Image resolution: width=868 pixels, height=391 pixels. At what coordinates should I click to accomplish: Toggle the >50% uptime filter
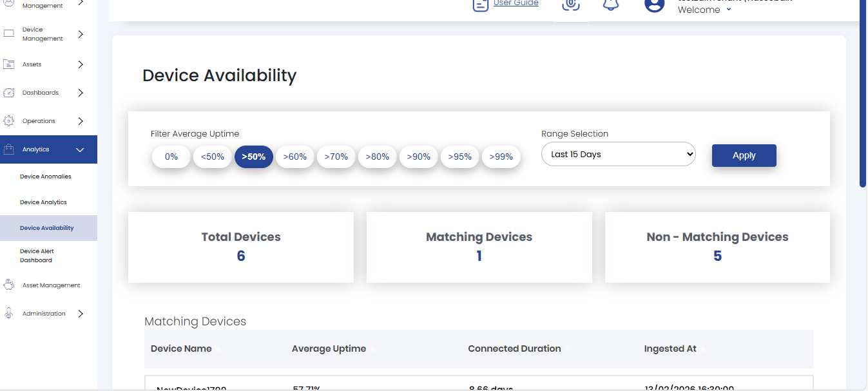254,157
